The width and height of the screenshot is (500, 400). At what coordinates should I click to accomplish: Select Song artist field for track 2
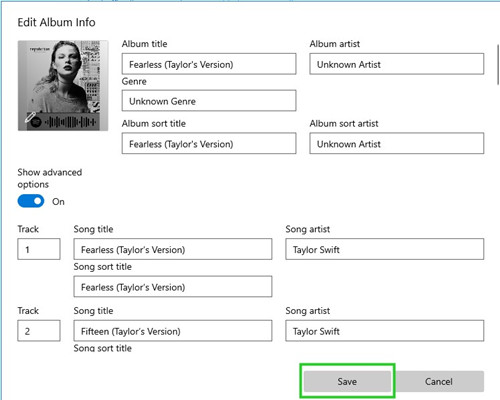[385, 331]
